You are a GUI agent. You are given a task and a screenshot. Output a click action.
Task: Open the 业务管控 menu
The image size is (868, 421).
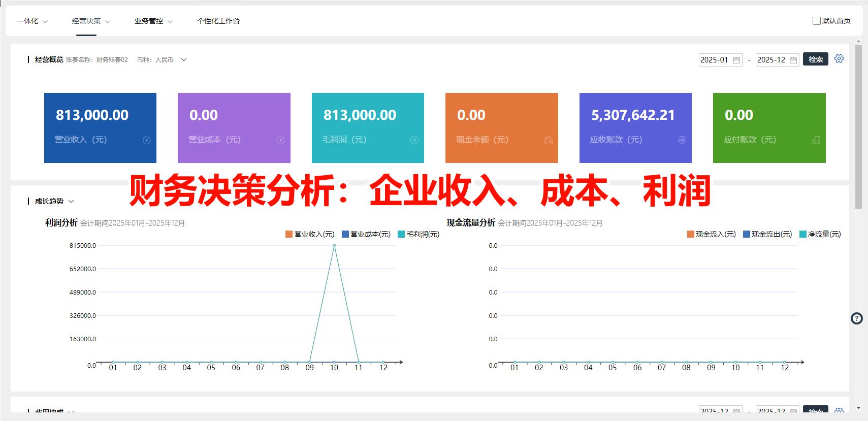click(153, 21)
